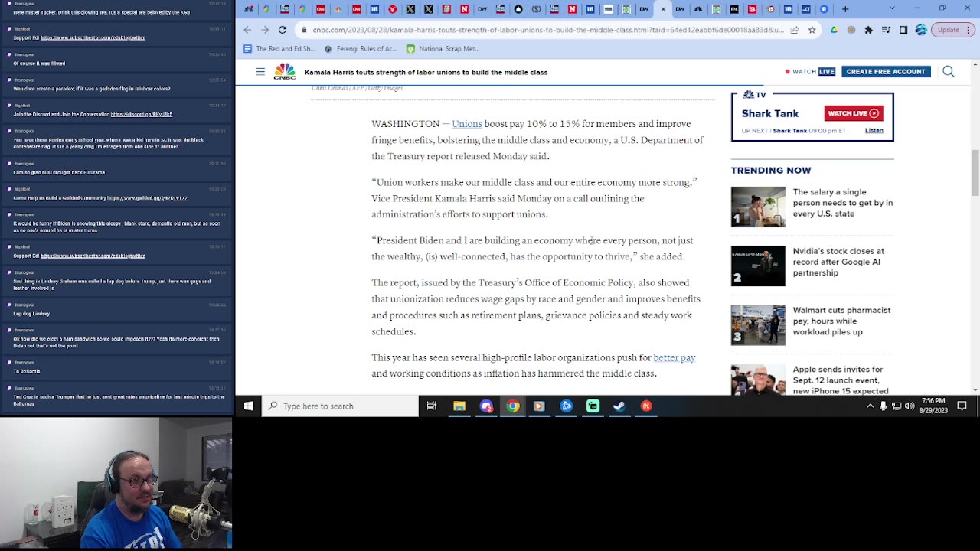Viewport: 980px width, 551px height.
Task: Show hidden system tray icons
Action: [870, 406]
